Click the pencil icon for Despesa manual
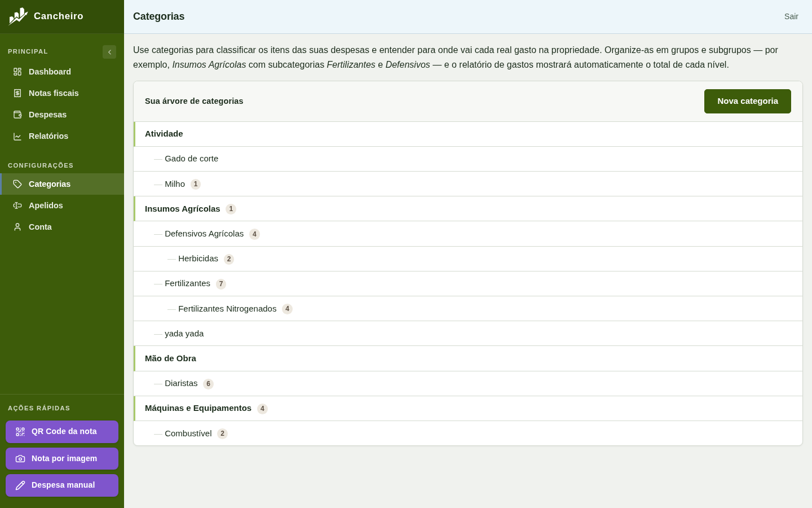This screenshot has width=812, height=508. 20,485
